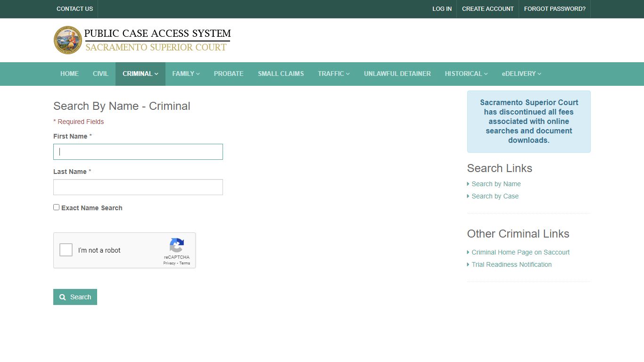Image resolution: width=644 pixels, height=362 pixels.
Task: Focus the Last Name input field
Action: (x=138, y=187)
